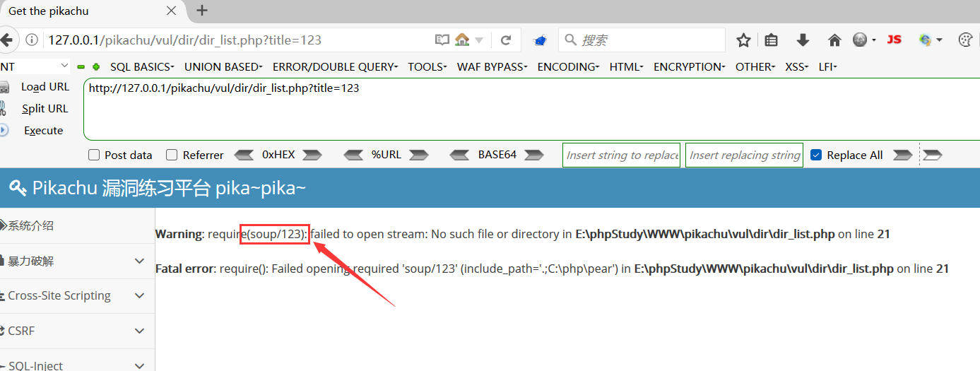Click the bookmark star icon
The width and height of the screenshot is (980, 371).
coord(743,40)
